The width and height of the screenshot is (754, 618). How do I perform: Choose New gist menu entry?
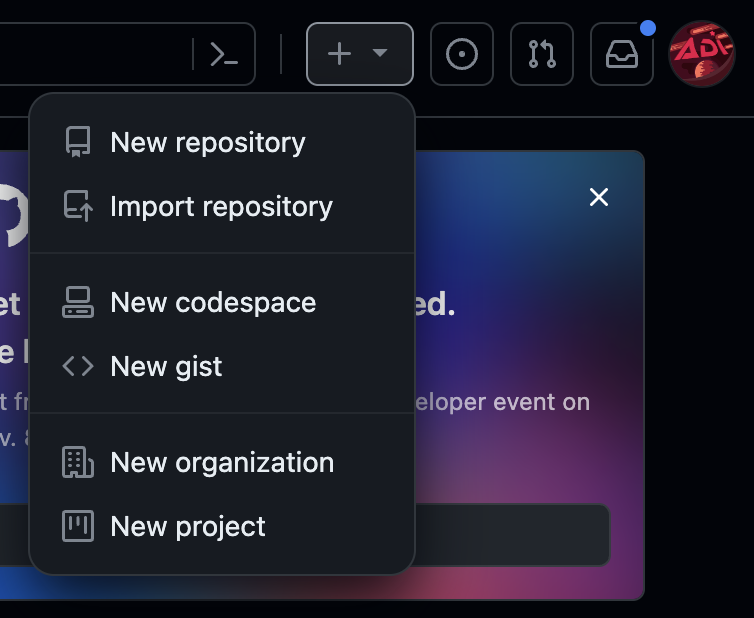(x=222, y=366)
